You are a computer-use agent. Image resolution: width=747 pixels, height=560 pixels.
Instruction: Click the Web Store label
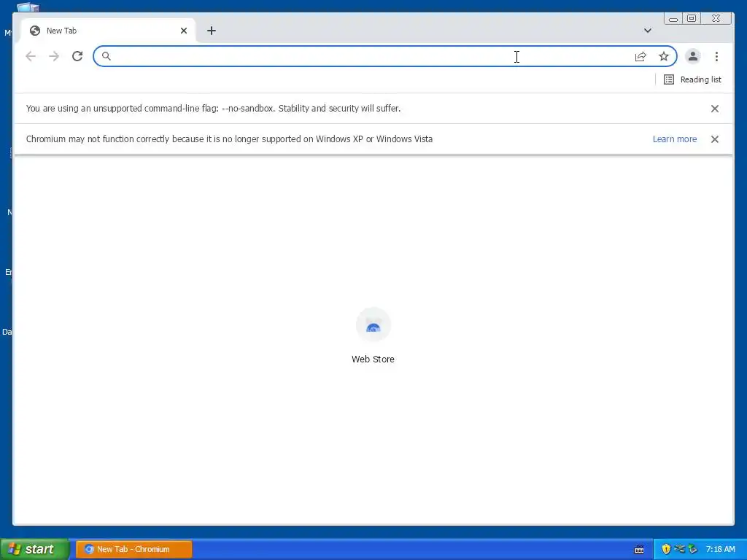(x=373, y=359)
